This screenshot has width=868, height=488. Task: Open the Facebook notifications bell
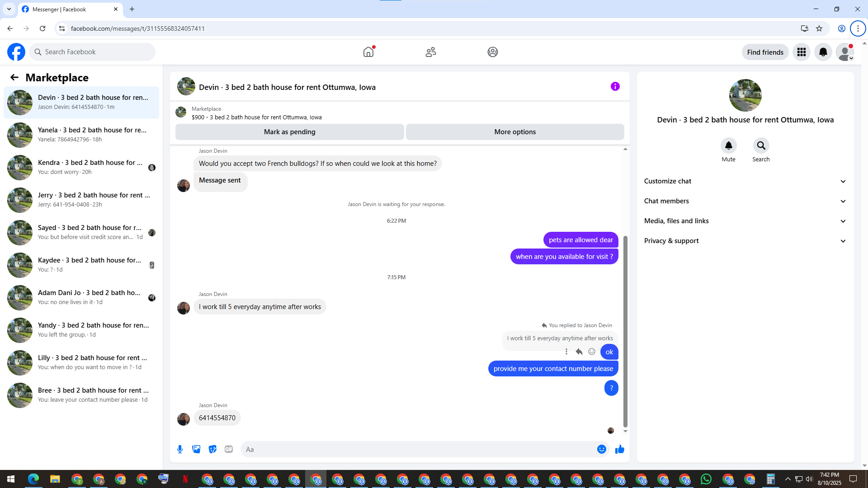[823, 52]
